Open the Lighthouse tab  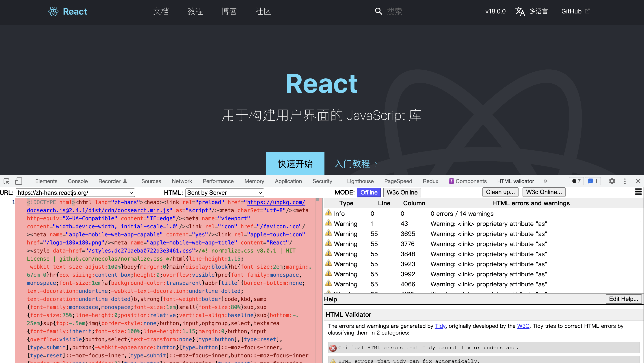[360, 181]
